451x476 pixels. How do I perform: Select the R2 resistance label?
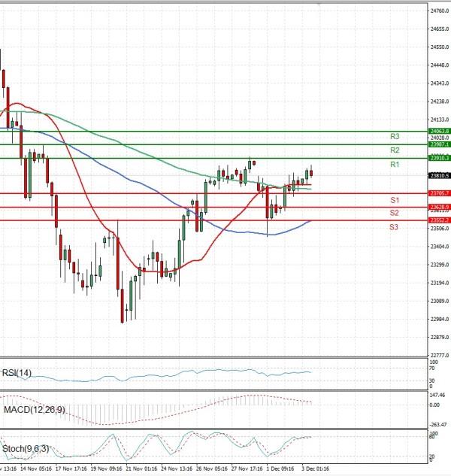tap(394, 150)
